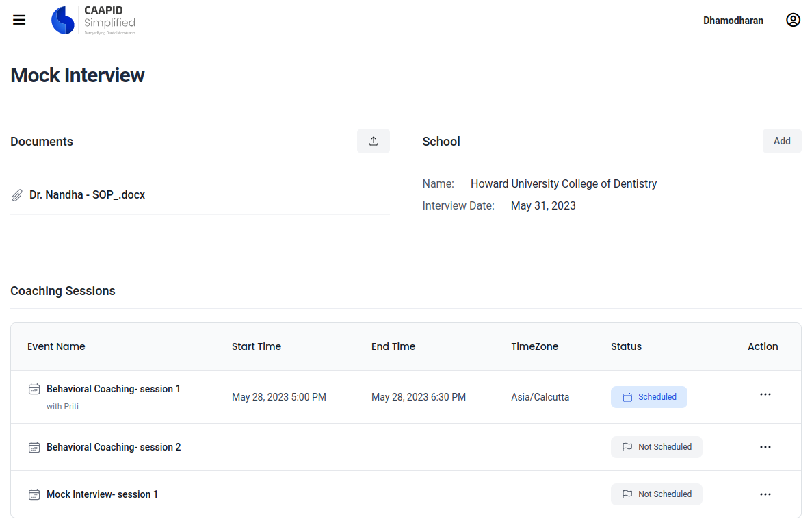
Task: Open actions menu for Behavioral Coaching session 1
Action: click(x=765, y=394)
